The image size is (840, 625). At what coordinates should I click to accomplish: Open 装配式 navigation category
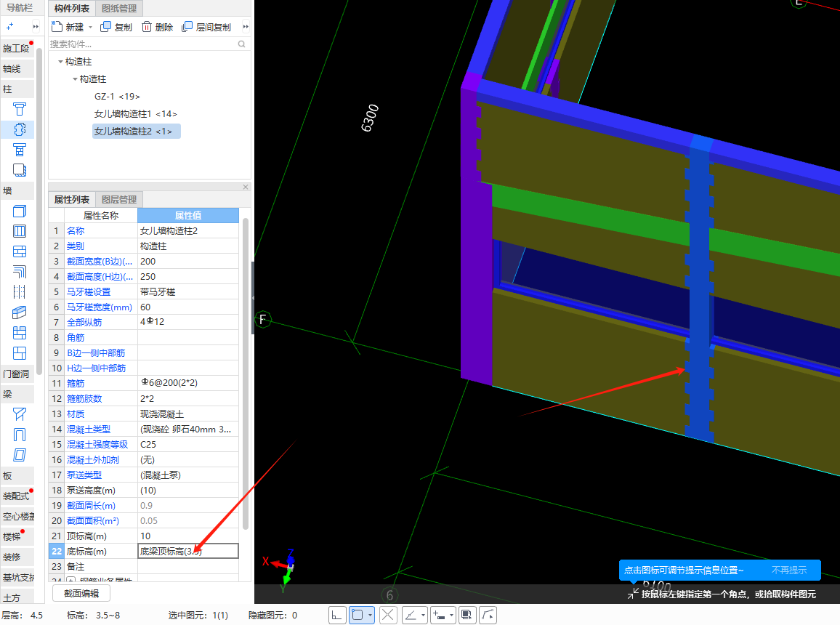[17, 496]
